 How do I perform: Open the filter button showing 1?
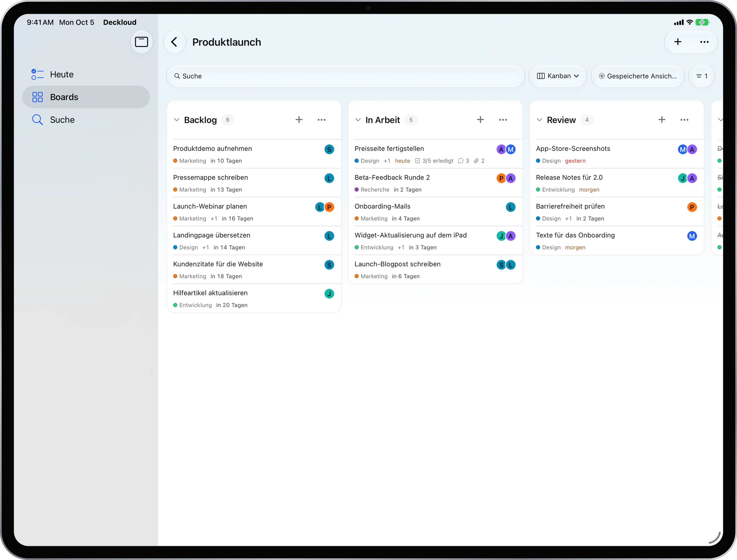[x=702, y=76]
